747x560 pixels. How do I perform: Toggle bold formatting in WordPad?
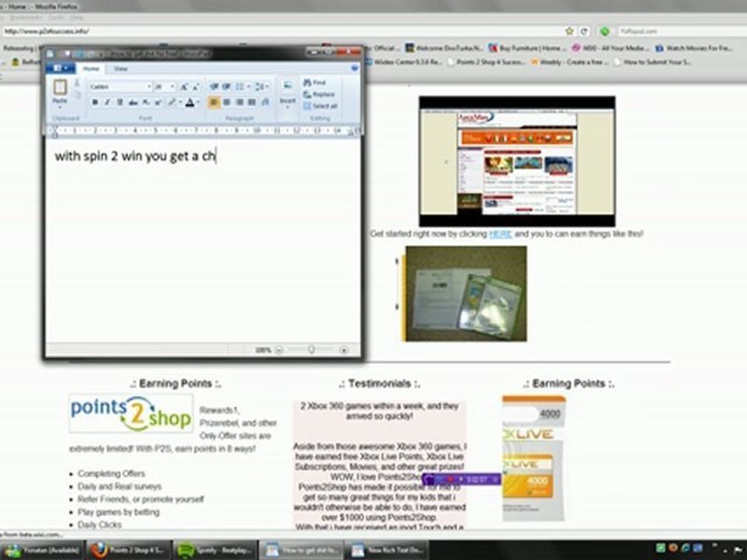tap(95, 103)
